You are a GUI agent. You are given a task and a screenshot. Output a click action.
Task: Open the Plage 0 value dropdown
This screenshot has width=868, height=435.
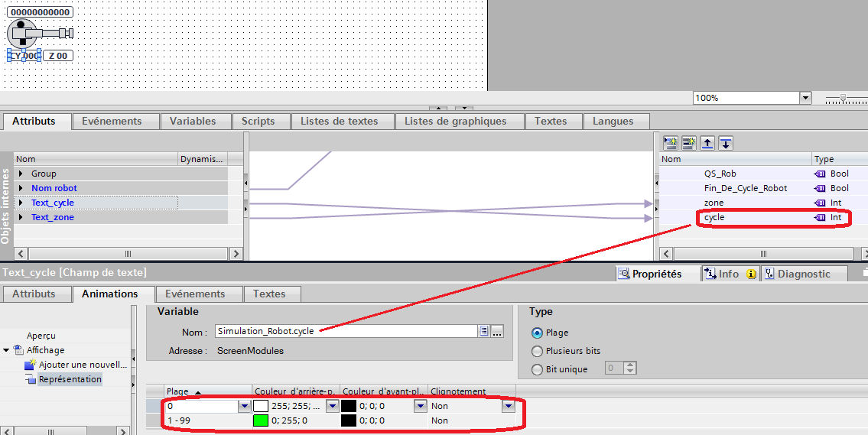[245, 406]
